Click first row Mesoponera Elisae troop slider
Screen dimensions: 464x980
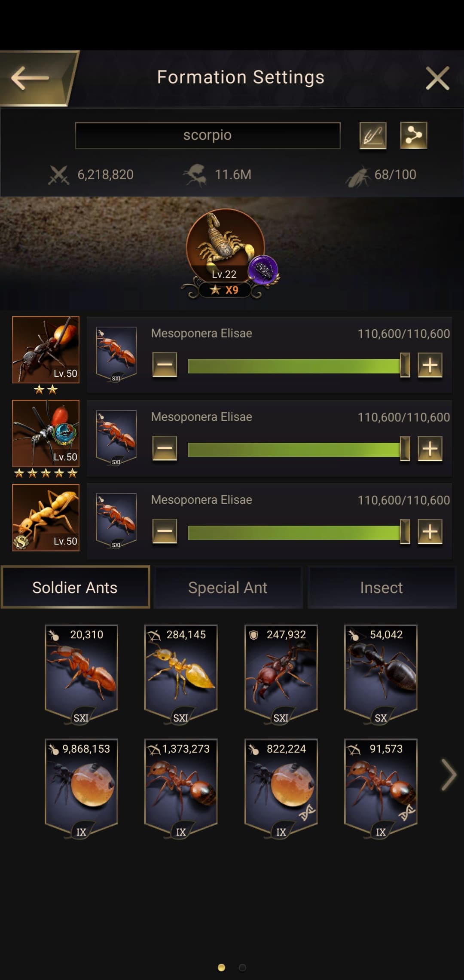[x=299, y=365]
